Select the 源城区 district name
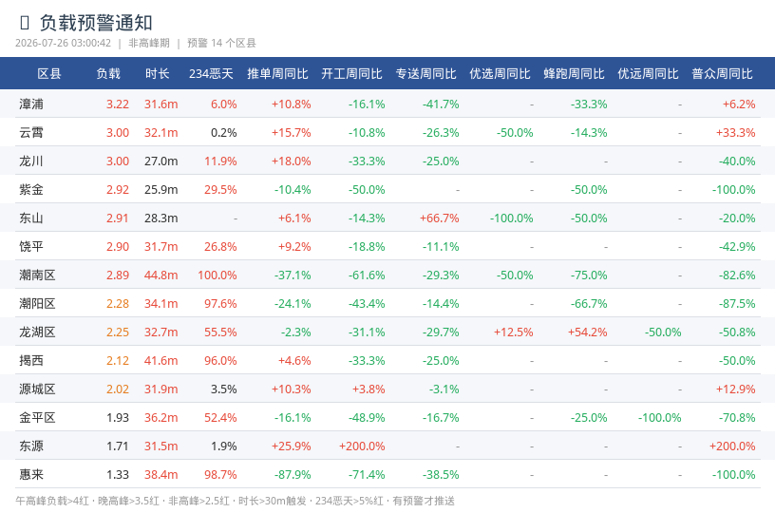 [x=37, y=389]
